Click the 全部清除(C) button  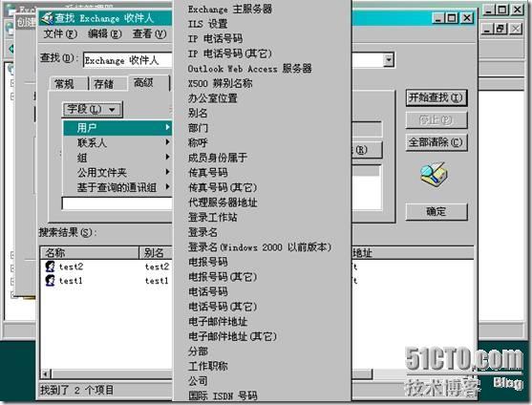pyautogui.click(x=436, y=142)
